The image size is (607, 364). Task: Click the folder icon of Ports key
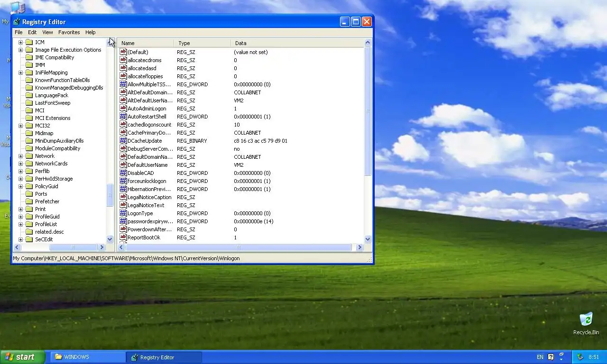pyautogui.click(x=29, y=194)
